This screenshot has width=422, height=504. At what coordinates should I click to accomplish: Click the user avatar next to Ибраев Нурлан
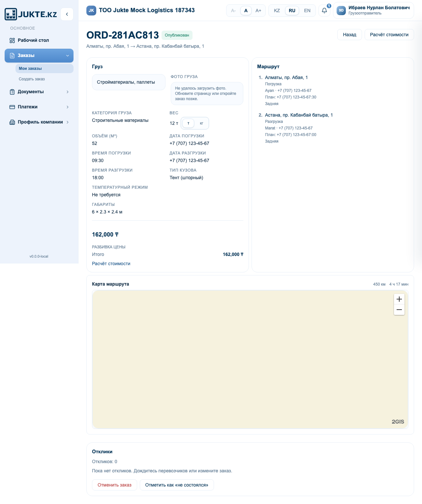point(341,10)
